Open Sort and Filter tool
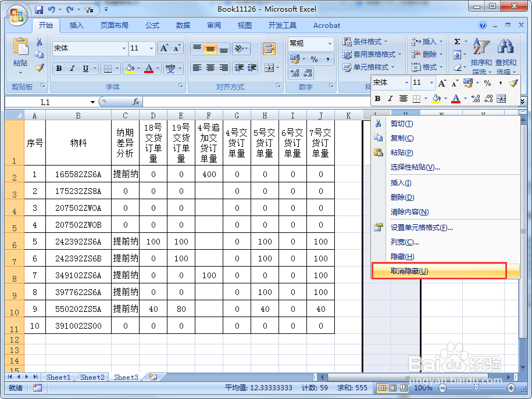 click(x=481, y=56)
